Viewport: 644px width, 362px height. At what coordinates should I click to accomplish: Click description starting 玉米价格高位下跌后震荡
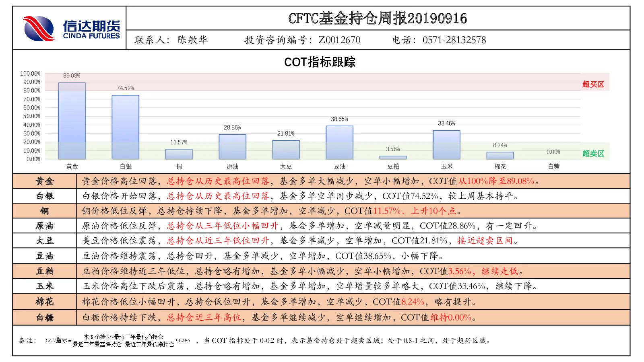(310, 286)
